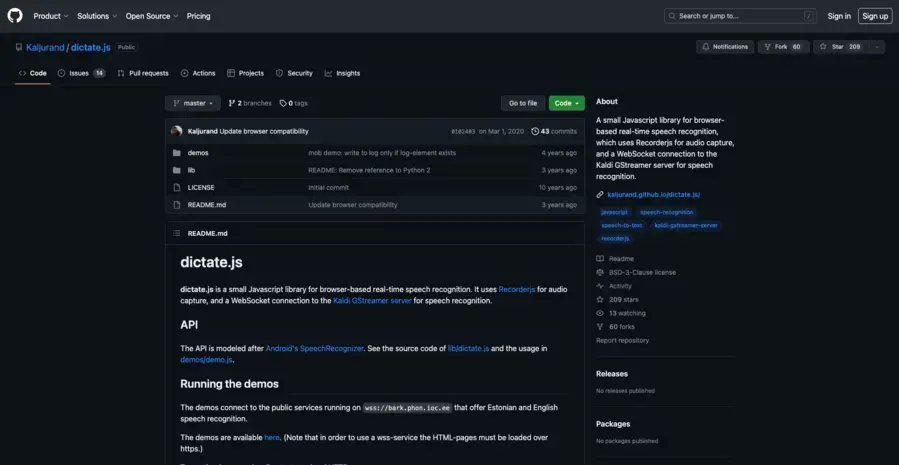Viewport: 899px width, 465px height.
Task: Switch to the Security tab
Action: (x=294, y=73)
